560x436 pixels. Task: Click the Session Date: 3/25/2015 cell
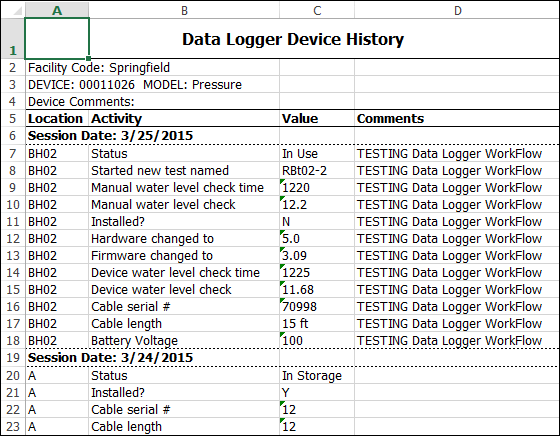pyautogui.click(x=152, y=136)
